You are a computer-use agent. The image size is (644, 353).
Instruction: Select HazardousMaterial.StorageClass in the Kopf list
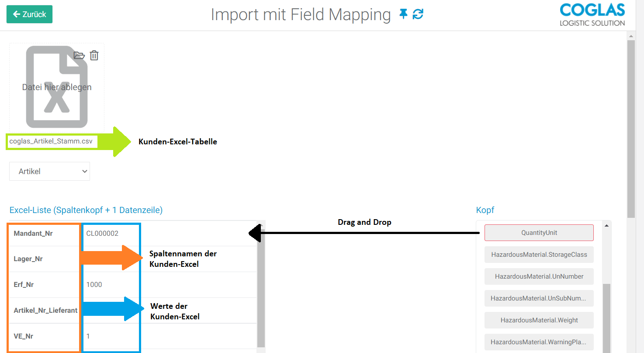(x=539, y=254)
